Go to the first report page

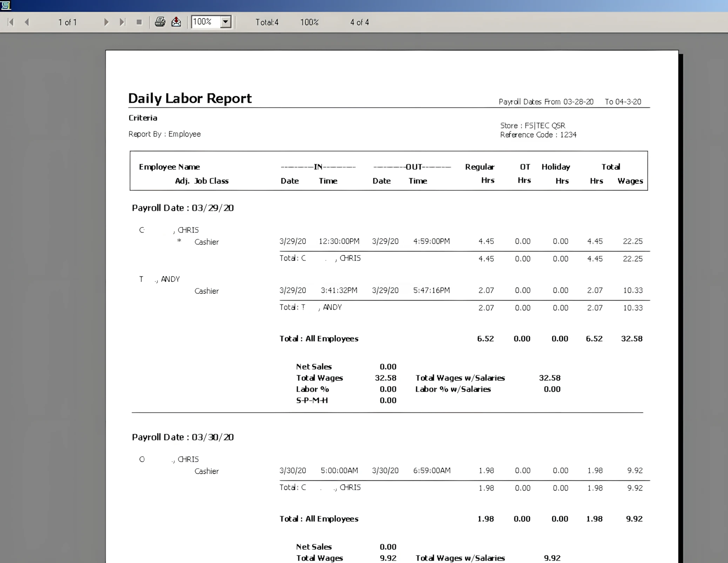coord(11,22)
